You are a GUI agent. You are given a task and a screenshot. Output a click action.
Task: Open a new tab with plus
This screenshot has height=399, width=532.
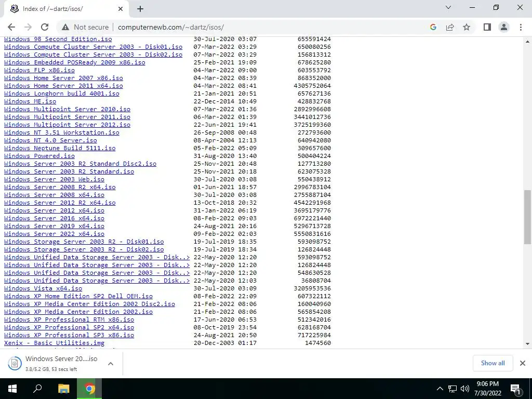(x=140, y=9)
